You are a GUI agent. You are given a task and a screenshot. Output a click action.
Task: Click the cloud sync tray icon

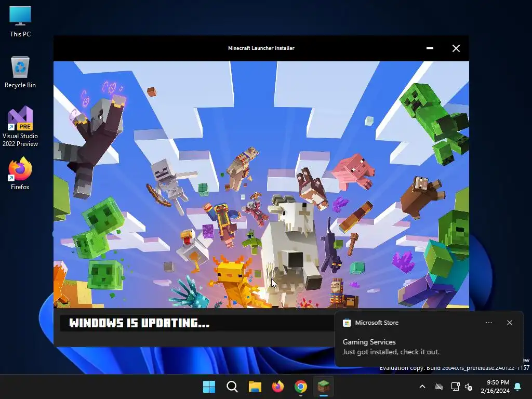pyautogui.click(x=439, y=387)
